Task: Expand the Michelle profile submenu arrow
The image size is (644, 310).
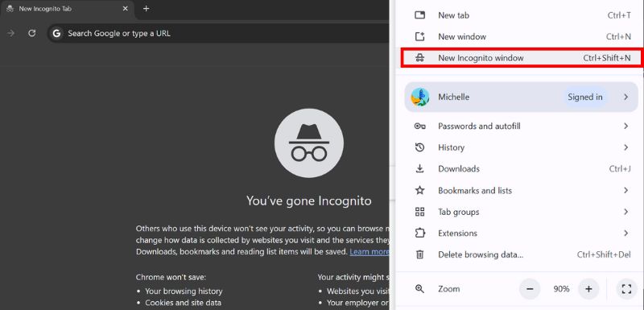Action: tap(626, 97)
